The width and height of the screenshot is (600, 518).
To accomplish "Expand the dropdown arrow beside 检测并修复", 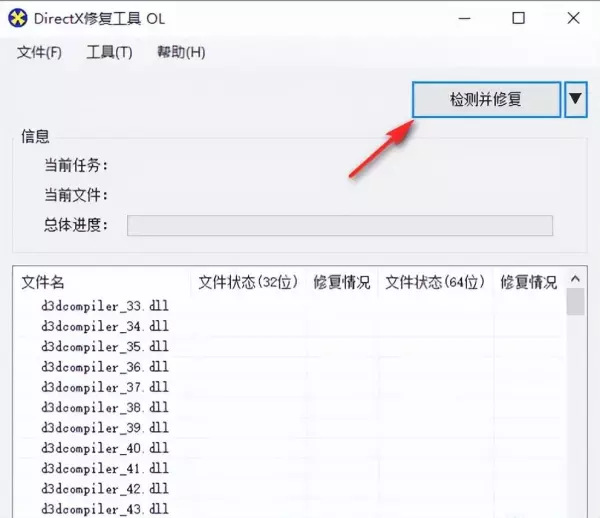I will click(x=575, y=99).
